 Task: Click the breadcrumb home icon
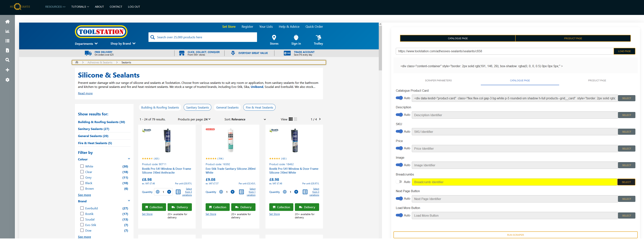coord(77,63)
